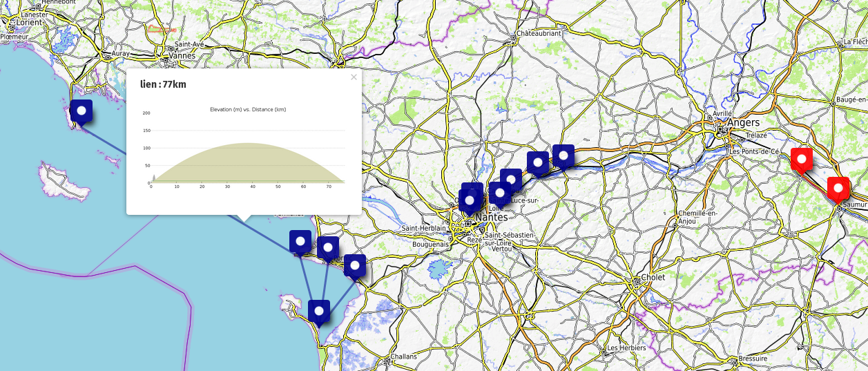This screenshot has width=868, height=371.
Task: Close the lien 77km elevation popup
Action: (x=354, y=77)
